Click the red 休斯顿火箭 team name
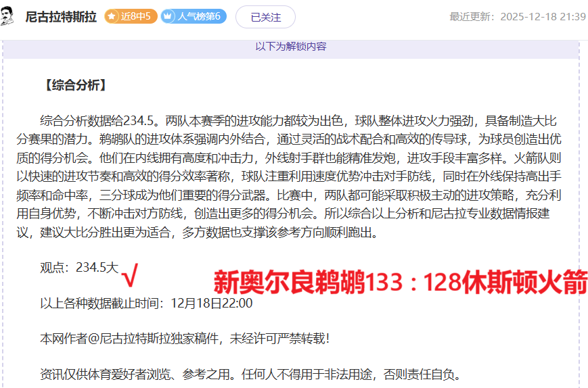Image resolution: width=588 pixels, height=388 pixels. pyautogui.click(x=526, y=283)
